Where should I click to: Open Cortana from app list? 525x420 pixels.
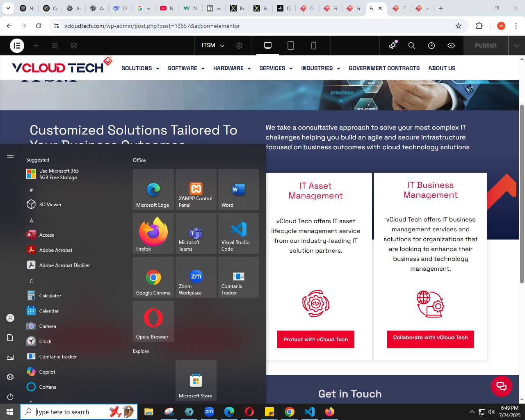click(74, 387)
